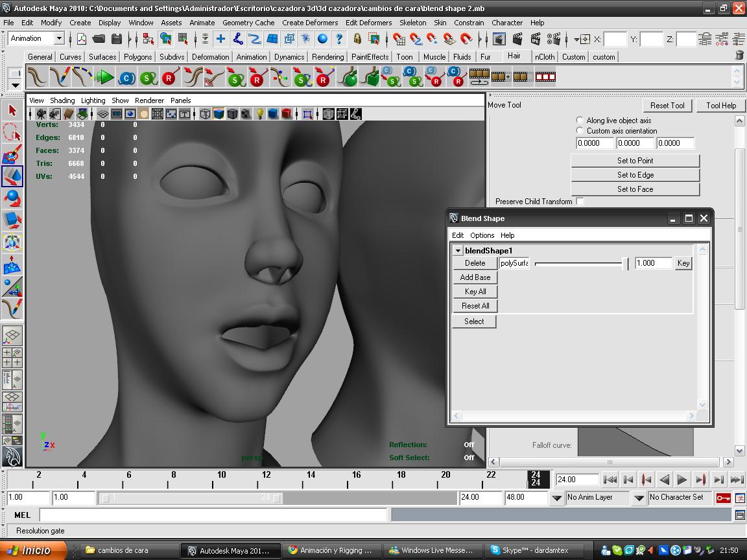Click the Reset All button
The width and height of the screenshot is (747, 560).
pyautogui.click(x=475, y=306)
